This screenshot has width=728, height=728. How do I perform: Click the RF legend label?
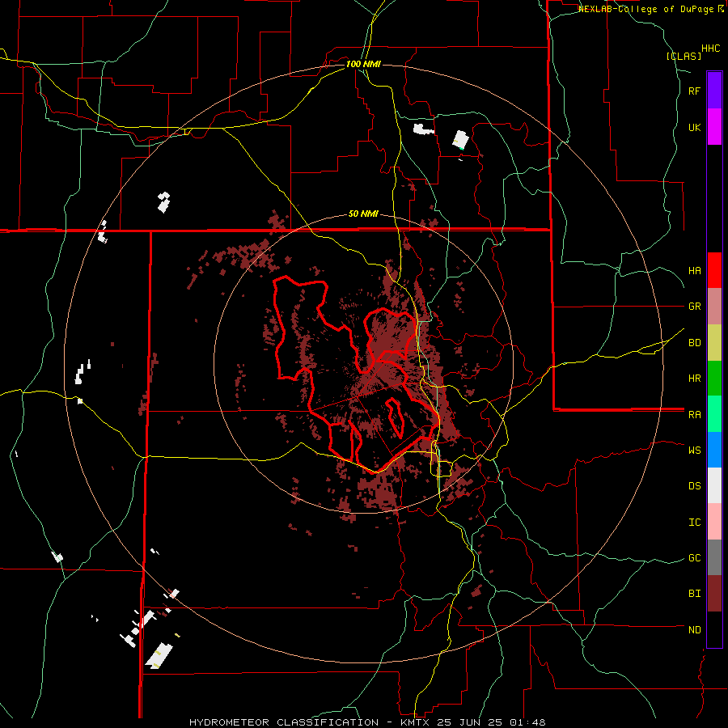694,91
